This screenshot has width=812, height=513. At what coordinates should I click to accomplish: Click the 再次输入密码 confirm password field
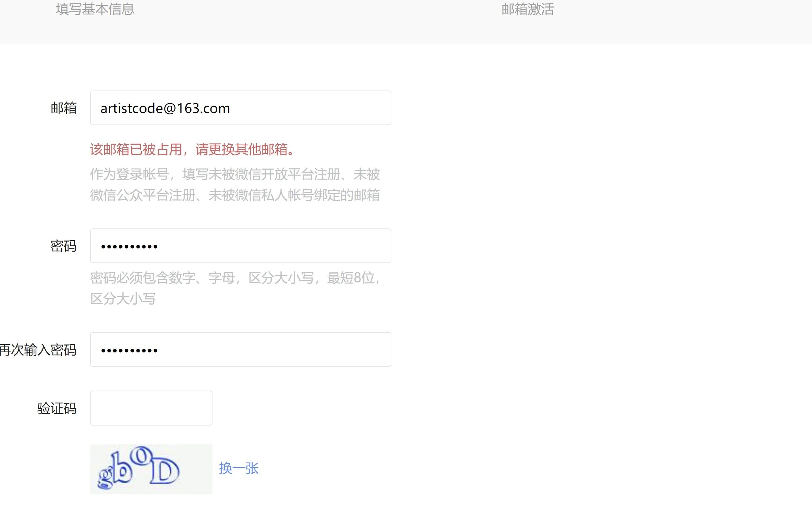[x=240, y=350]
